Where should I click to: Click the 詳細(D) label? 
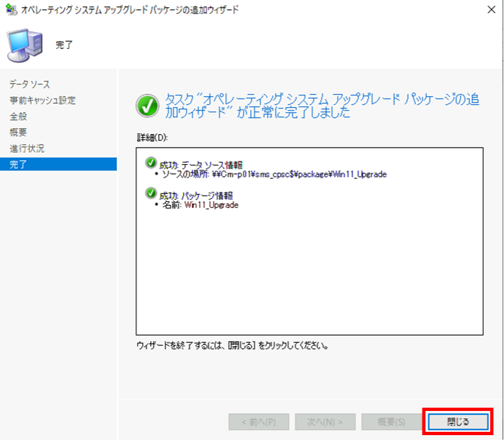point(152,138)
